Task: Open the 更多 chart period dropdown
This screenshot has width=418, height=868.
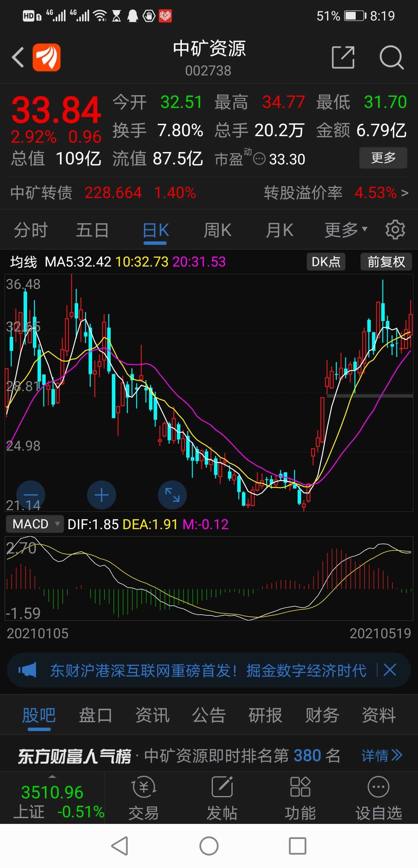Action: tap(346, 230)
